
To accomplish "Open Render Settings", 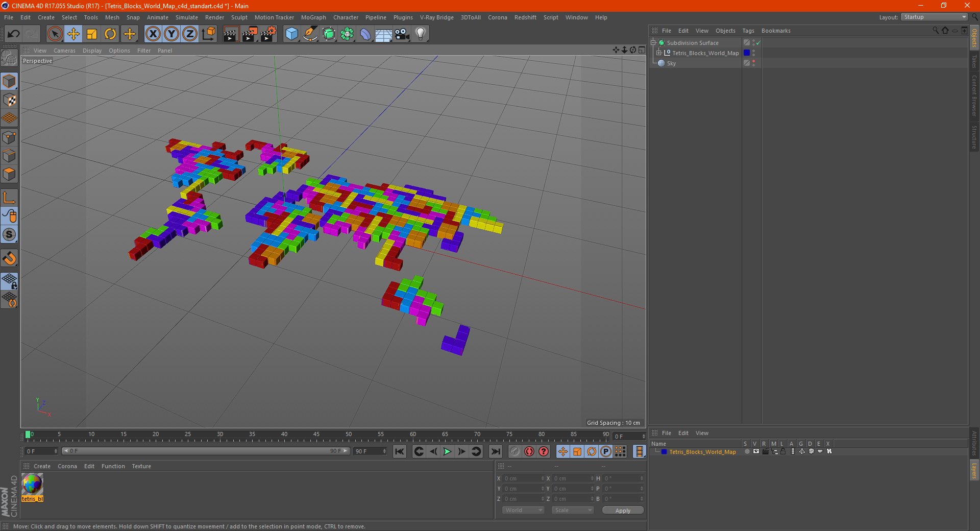I will (x=268, y=34).
